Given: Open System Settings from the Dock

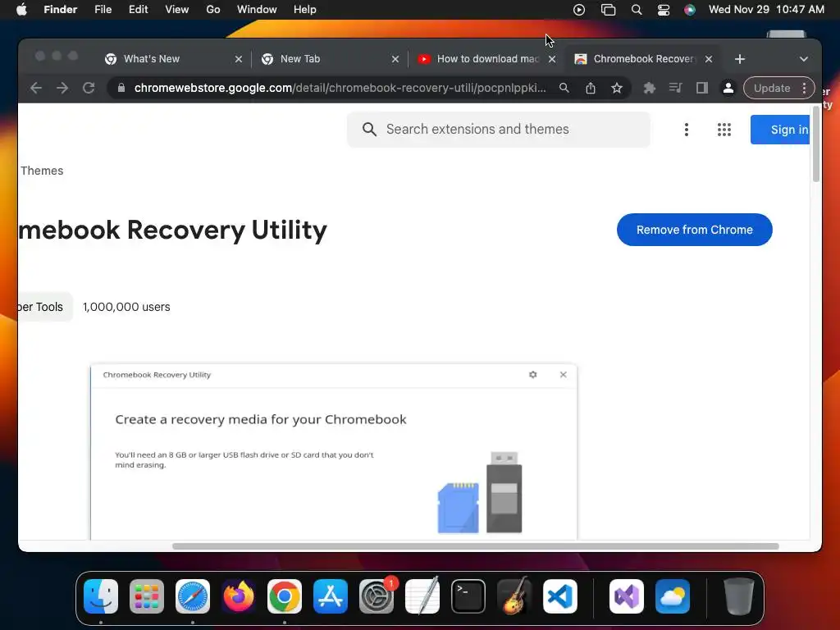Looking at the screenshot, I should click(377, 596).
